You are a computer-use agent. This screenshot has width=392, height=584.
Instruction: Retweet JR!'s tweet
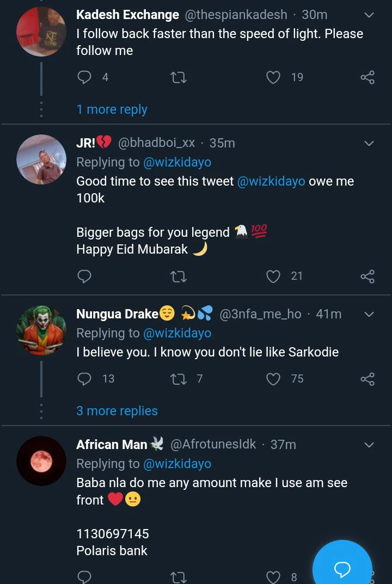(179, 276)
